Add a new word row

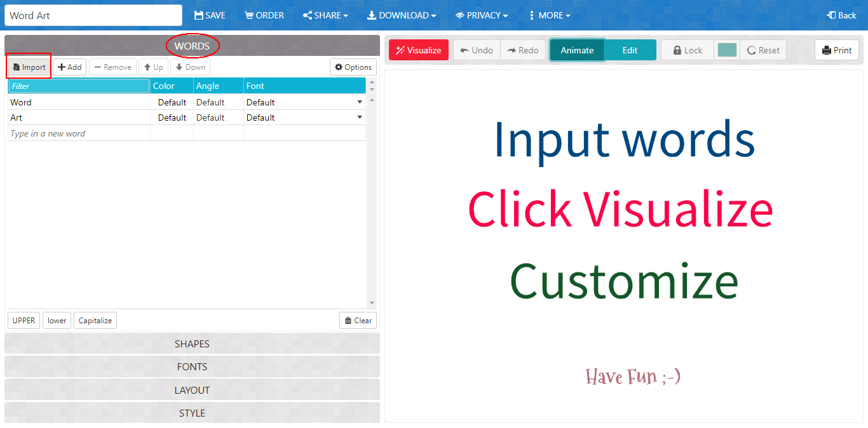point(70,67)
